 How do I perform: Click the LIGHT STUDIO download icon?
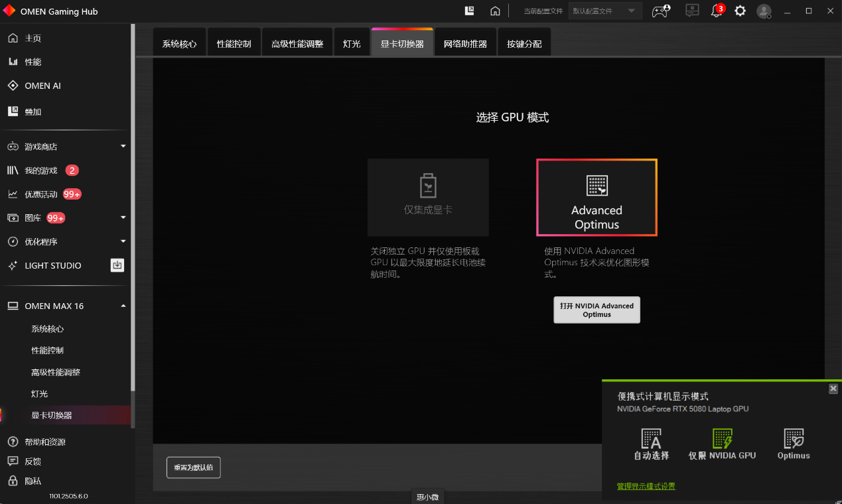117,265
